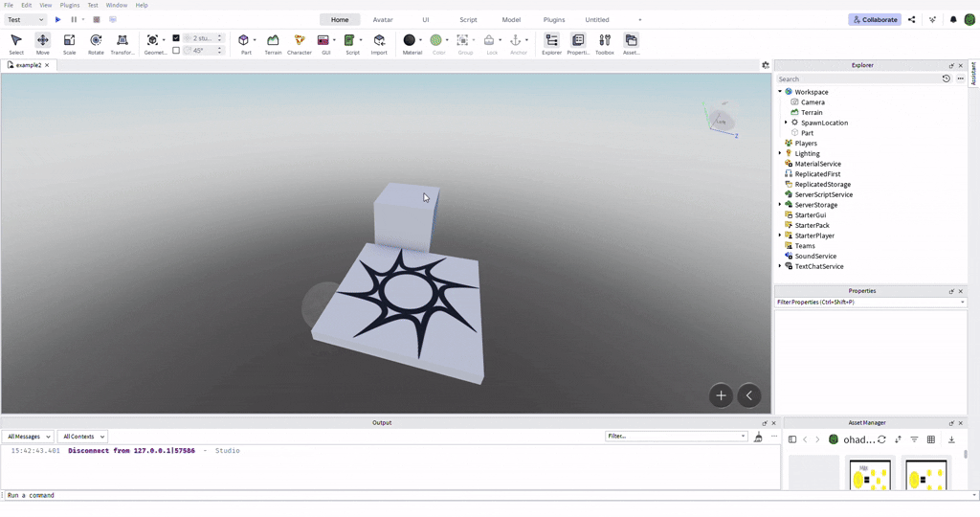Viewport: 980px width, 517px height.
Task: Expand the Workspace SpawnLocation node
Action: pyautogui.click(x=786, y=123)
